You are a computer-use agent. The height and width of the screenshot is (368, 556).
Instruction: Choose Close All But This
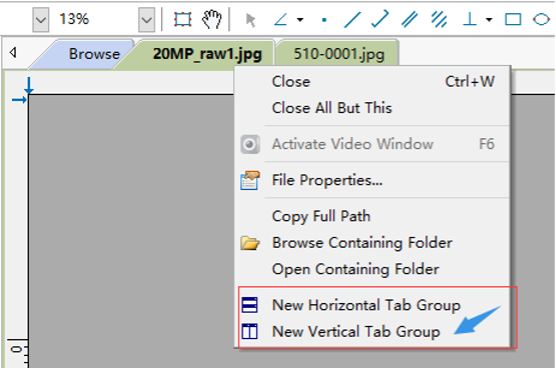332,108
